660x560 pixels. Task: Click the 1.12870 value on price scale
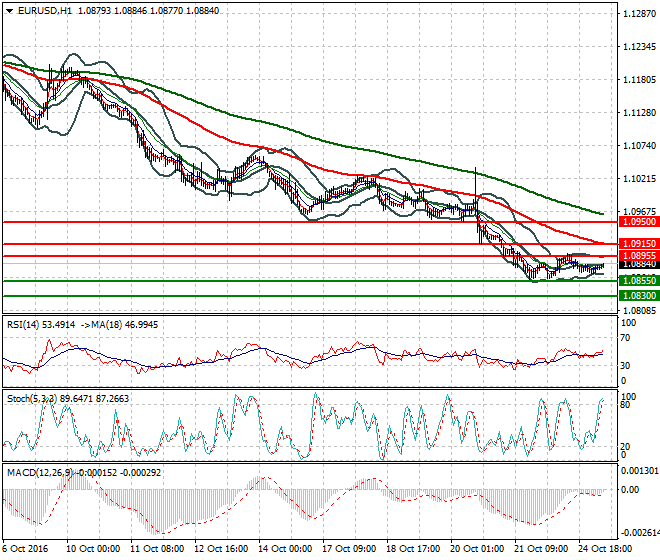636,14
